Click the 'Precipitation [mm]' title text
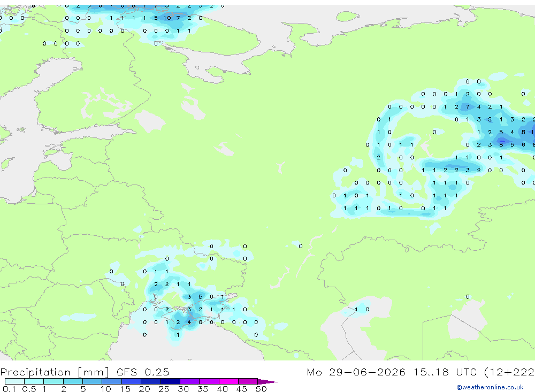Viewport: 535px width, 392px height. [x=55, y=372]
